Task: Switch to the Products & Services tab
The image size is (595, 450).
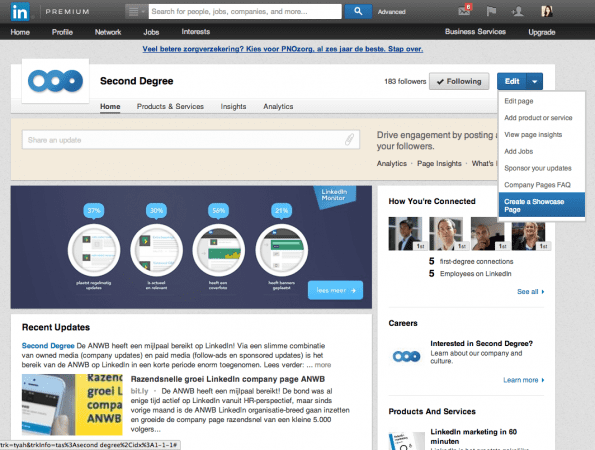Action: click(170, 107)
